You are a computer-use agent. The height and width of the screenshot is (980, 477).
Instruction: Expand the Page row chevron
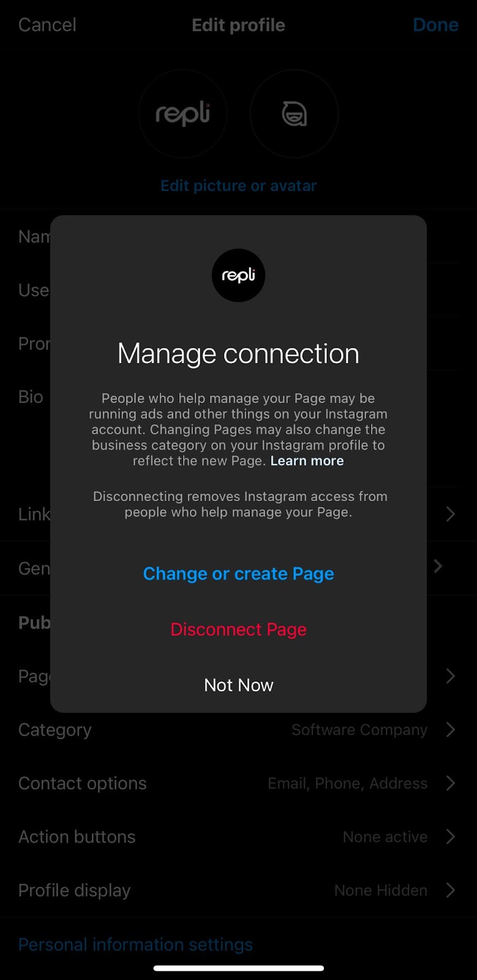(451, 676)
